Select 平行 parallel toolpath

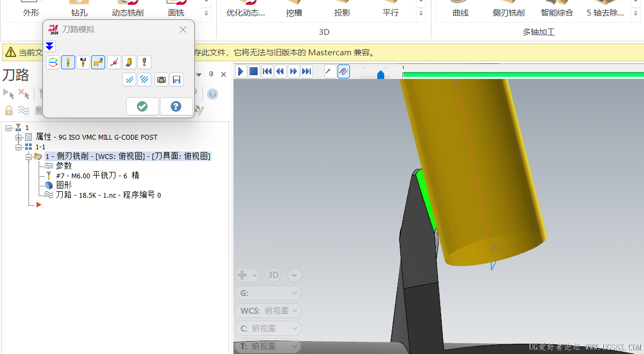point(391,9)
